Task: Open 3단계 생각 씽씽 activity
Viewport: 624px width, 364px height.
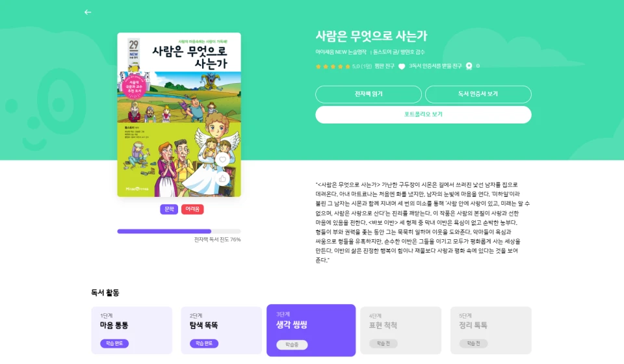Action: click(311, 330)
